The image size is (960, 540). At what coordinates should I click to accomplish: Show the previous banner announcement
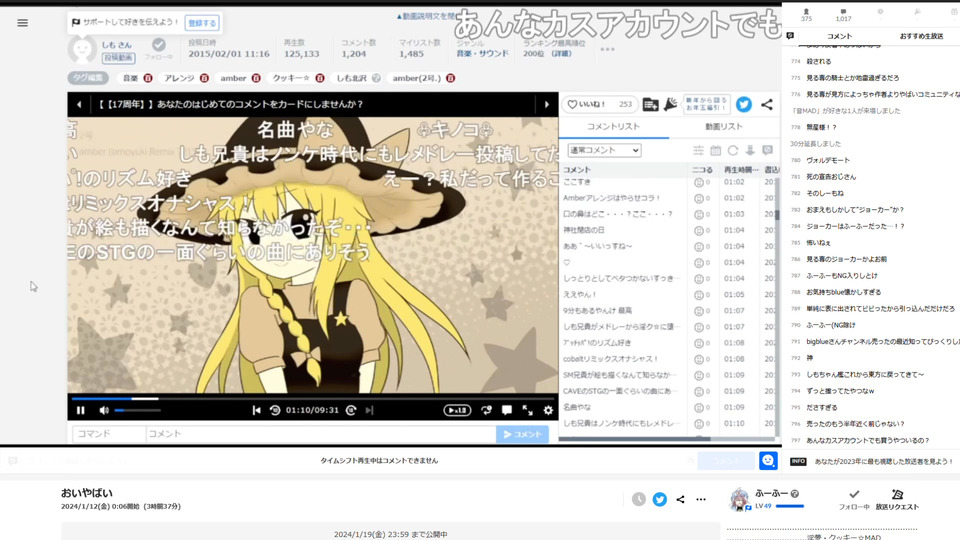pos(79,105)
